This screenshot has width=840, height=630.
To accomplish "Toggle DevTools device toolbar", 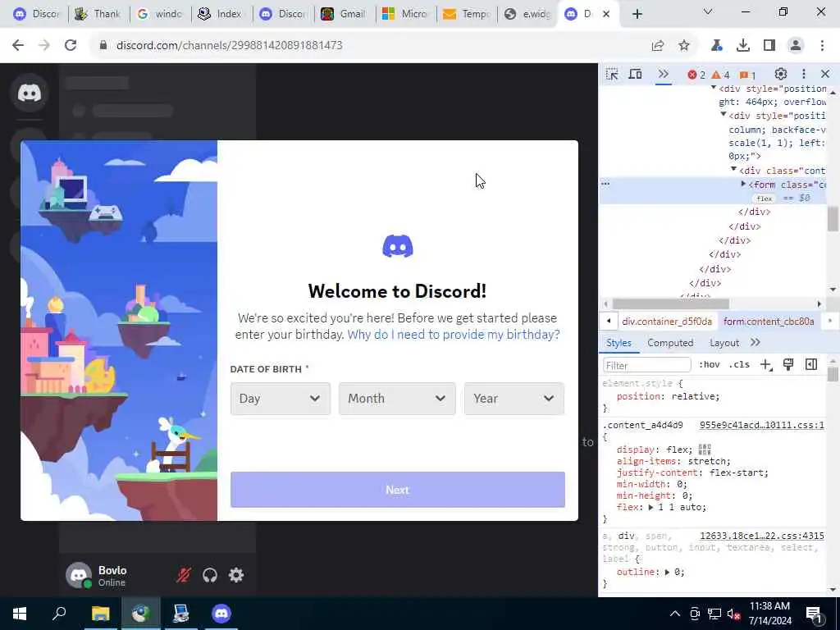I will point(636,75).
